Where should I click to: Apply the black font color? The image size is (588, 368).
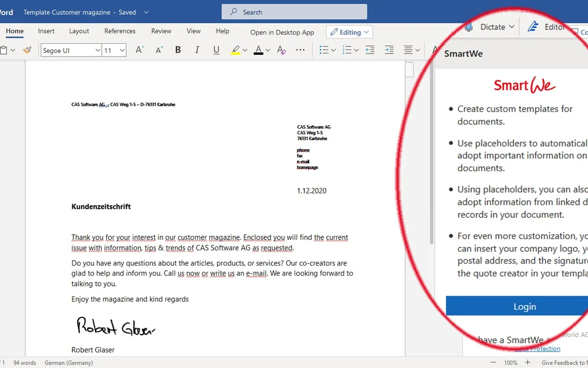pyautogui.click(x=258, y=50)
